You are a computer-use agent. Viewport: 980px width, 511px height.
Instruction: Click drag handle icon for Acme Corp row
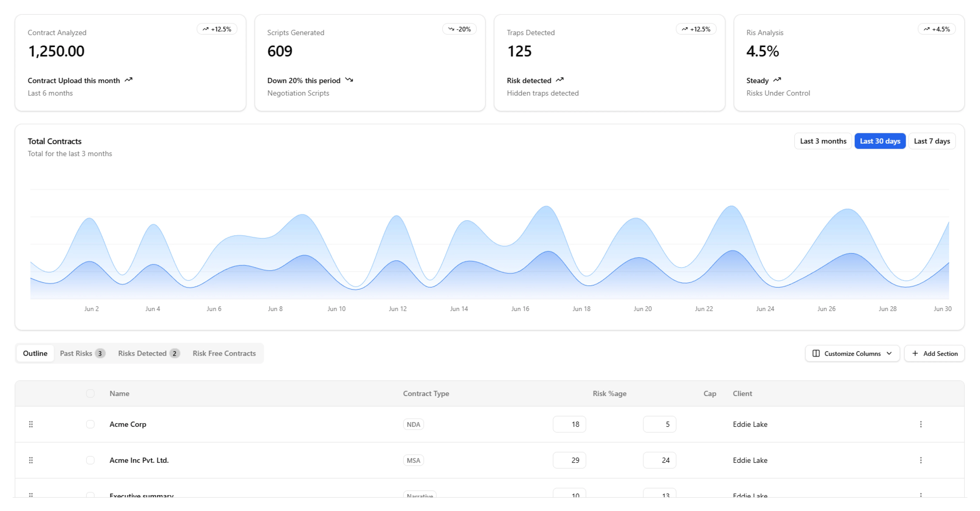coord(31,424)
